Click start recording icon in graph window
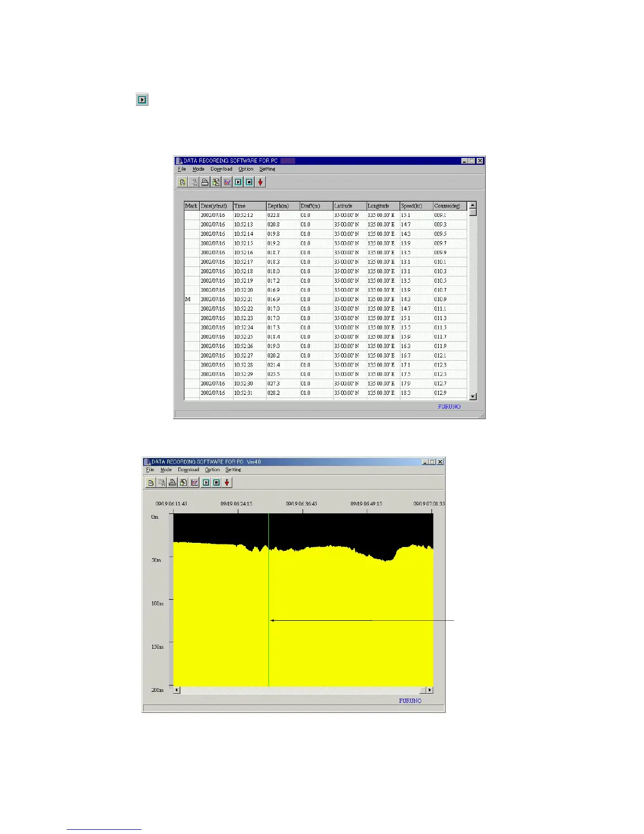Screen dimensions: 644x834 tap(206, 482)
